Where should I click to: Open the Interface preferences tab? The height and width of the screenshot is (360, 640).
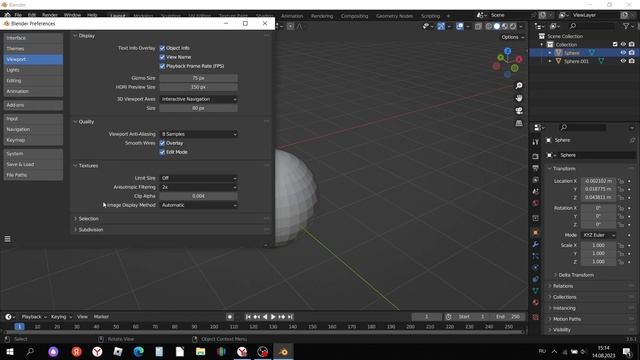(x=33, y=38)
